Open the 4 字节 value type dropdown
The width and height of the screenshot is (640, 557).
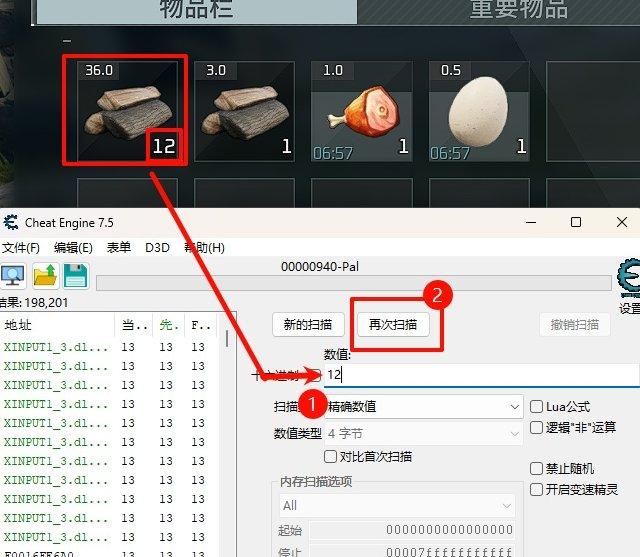[x=424, y=433]
